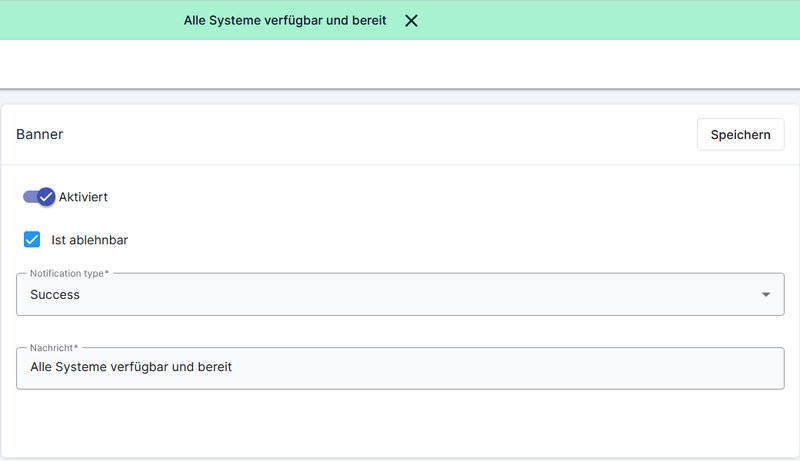Click the track of the Aktiviert slider switch

[28, 197]
